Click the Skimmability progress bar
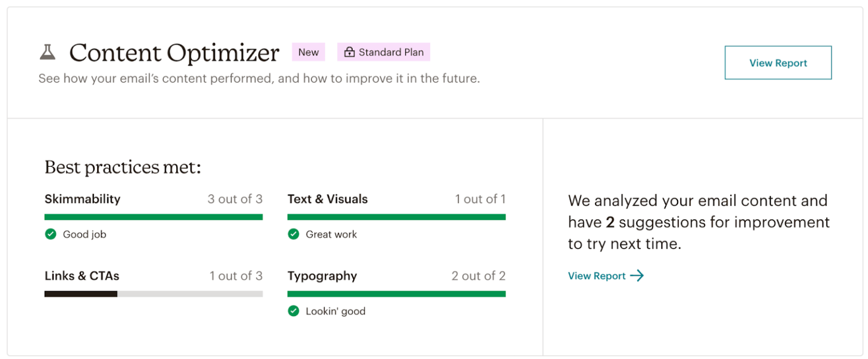Screen dimensions: 868x359 tap(153, 217)
